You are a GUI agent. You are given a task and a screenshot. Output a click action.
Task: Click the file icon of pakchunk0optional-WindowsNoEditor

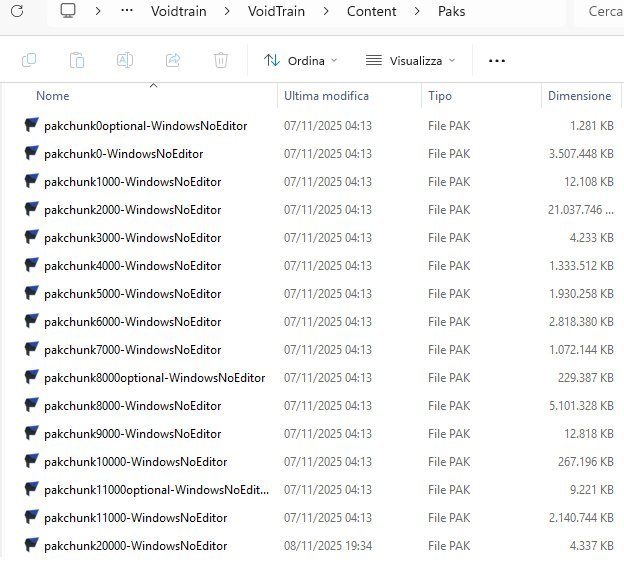pos(31,125)
